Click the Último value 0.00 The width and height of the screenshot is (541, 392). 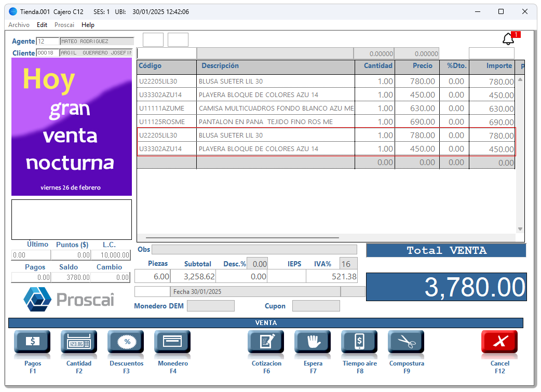tap(31, 255)
